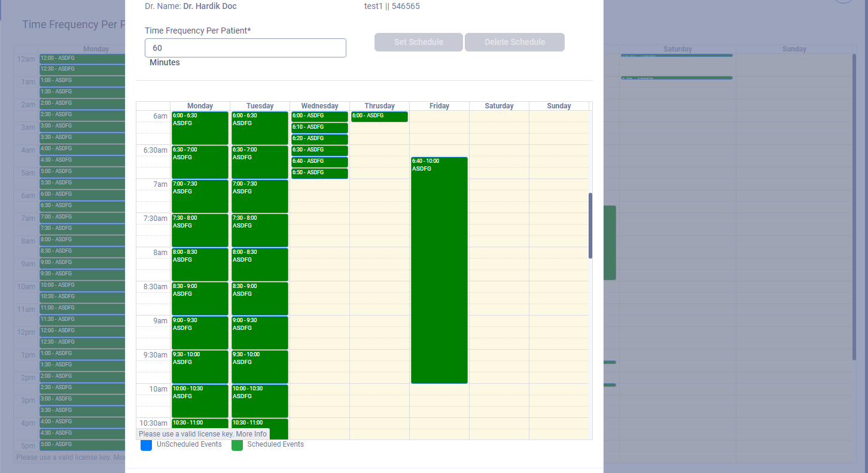The image size is (868, 473).
Task: Click Wednesday's 6:50 - ASDFG event
Action: coord(319,173)
